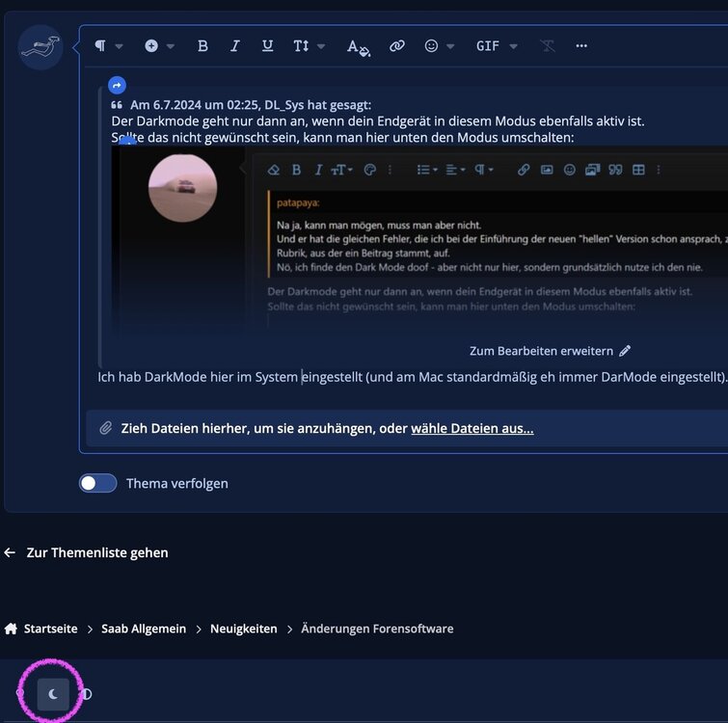
Task: Click the drag files attachment area text
Action: 327,428
